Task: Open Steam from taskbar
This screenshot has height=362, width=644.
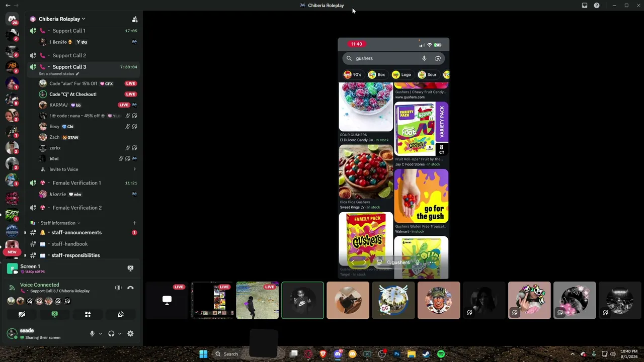Action: click(x=426, y=354)
